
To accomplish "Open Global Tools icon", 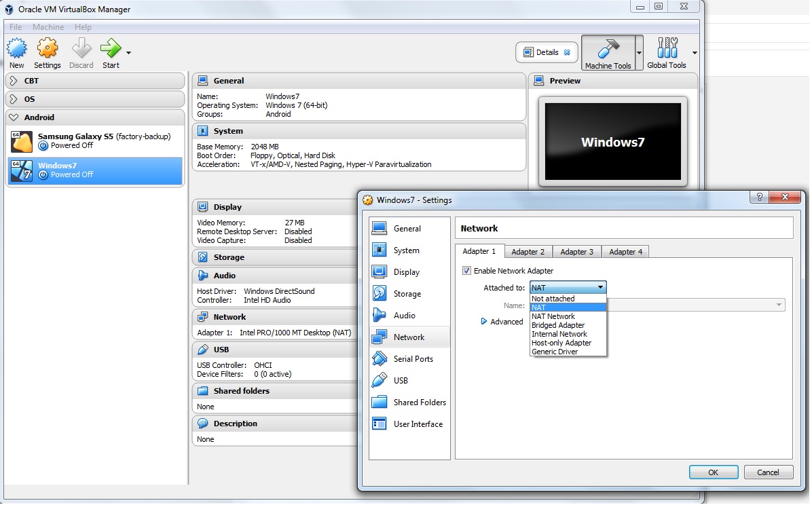I will coord(667,48).
